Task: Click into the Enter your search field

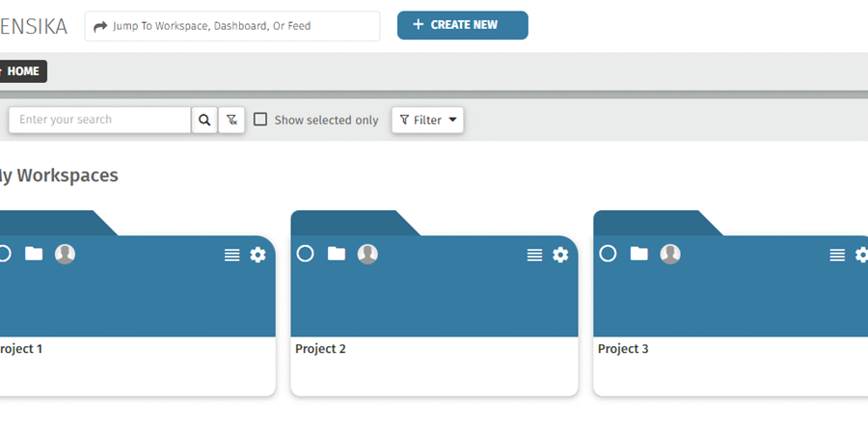Action: click(x=99, y=121)
